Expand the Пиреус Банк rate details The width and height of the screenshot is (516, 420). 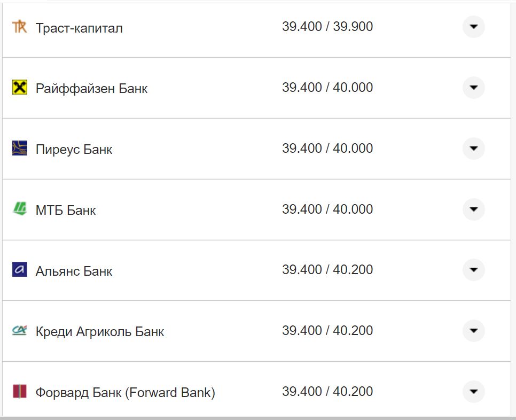(473, 149)
